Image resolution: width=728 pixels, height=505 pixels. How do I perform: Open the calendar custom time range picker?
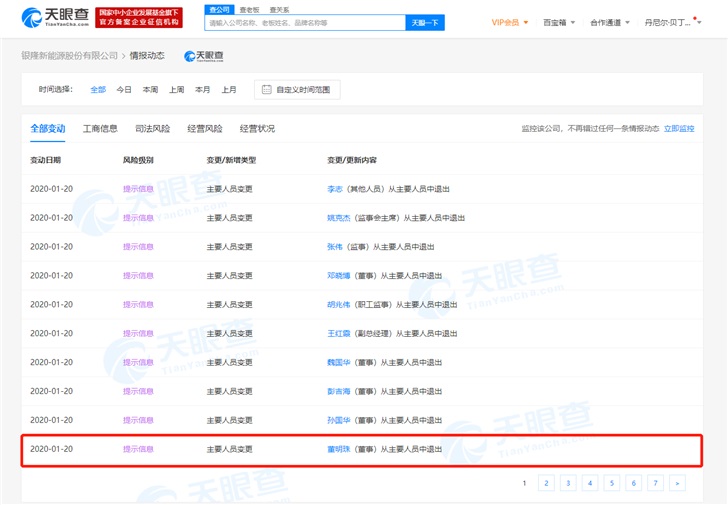[297, 90]
